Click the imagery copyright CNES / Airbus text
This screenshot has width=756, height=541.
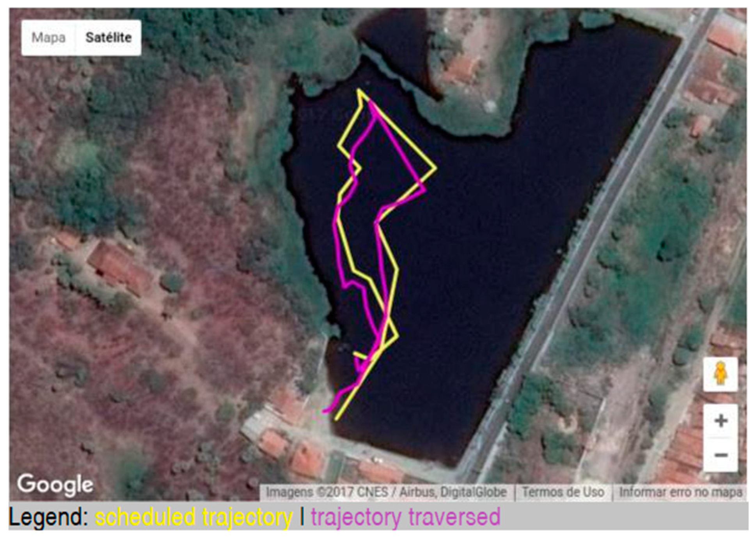coord(386,492)
